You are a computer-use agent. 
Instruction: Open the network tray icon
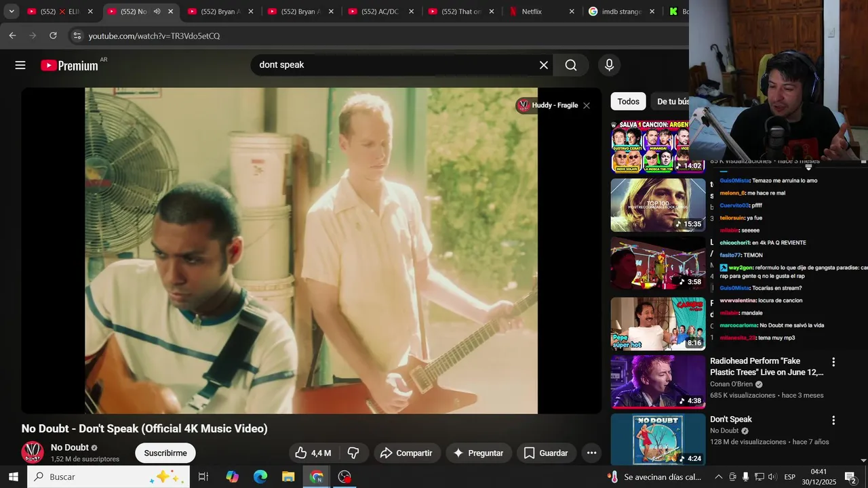coord(759,476)
